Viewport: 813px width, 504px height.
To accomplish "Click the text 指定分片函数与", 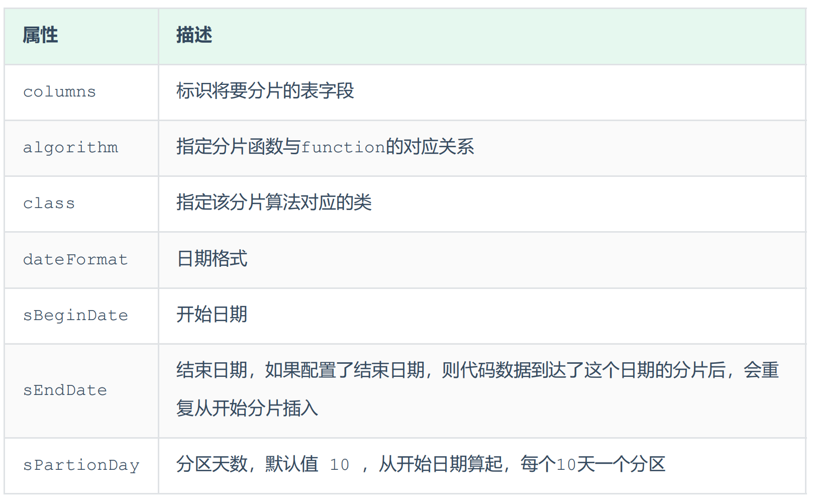I will [238, 147].
